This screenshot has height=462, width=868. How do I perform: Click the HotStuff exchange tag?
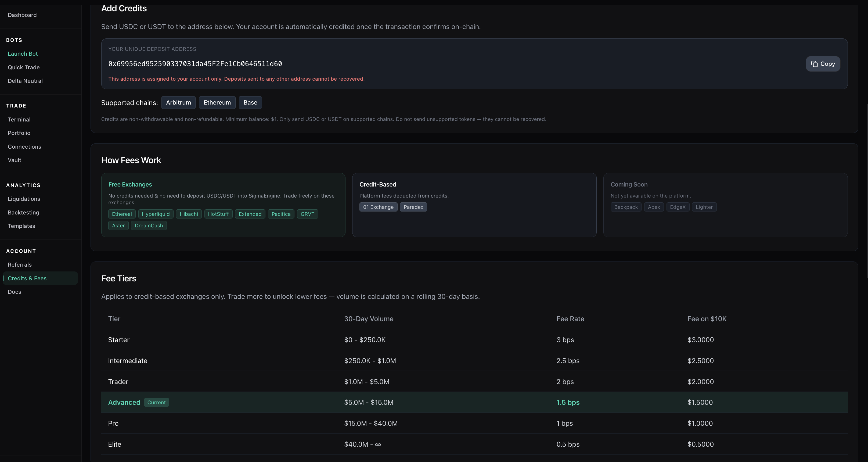[218, 214]
